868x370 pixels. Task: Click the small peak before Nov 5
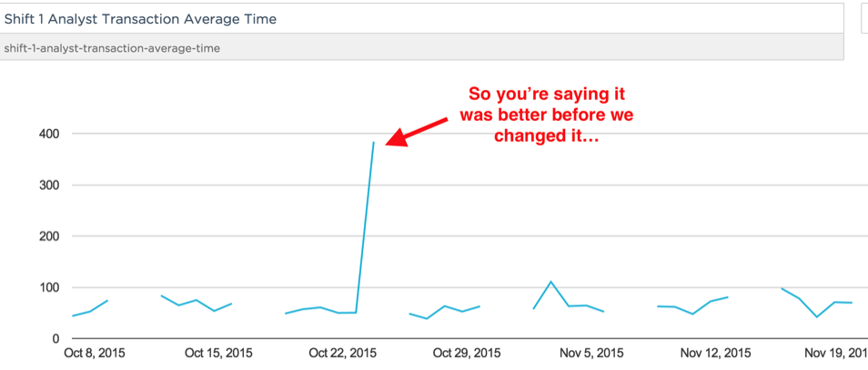(550, 283)
